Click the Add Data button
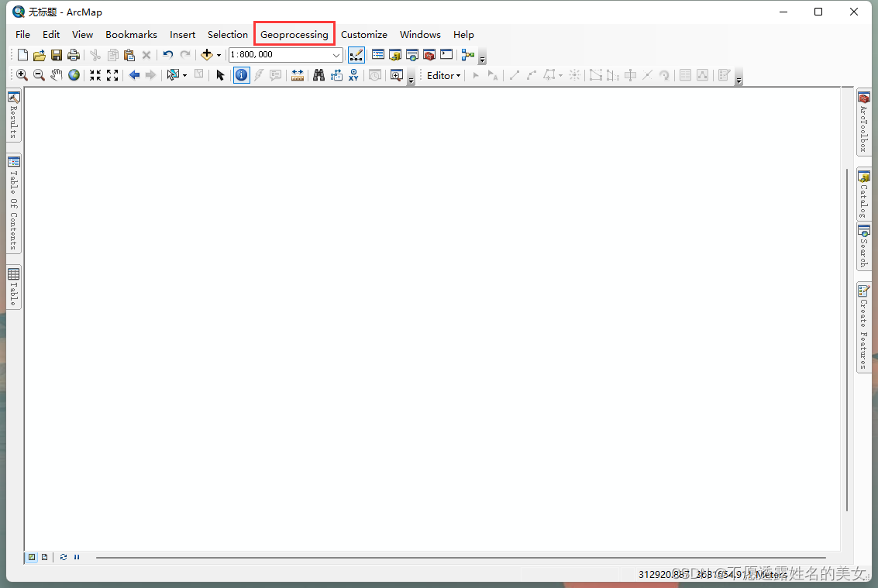 pos(207,55)
